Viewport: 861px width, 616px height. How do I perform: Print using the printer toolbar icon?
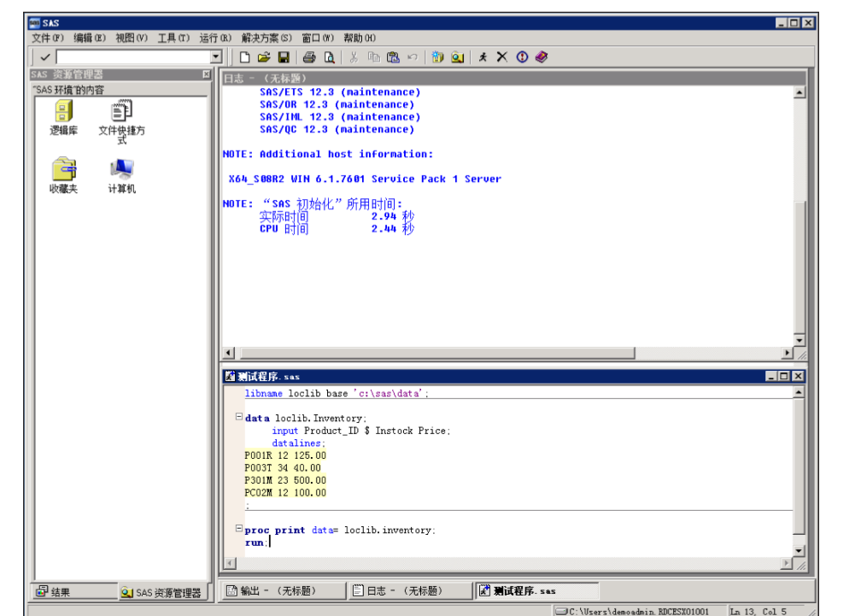tap(310, 57)
